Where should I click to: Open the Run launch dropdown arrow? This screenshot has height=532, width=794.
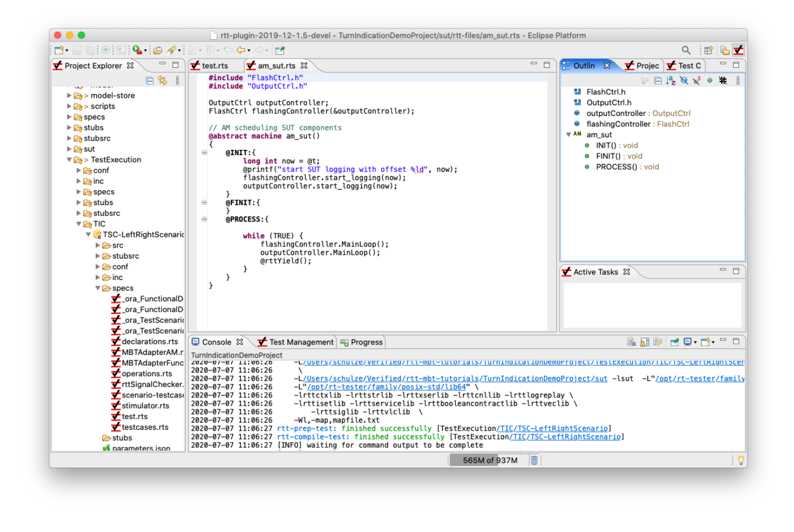[x=146, y=50]
